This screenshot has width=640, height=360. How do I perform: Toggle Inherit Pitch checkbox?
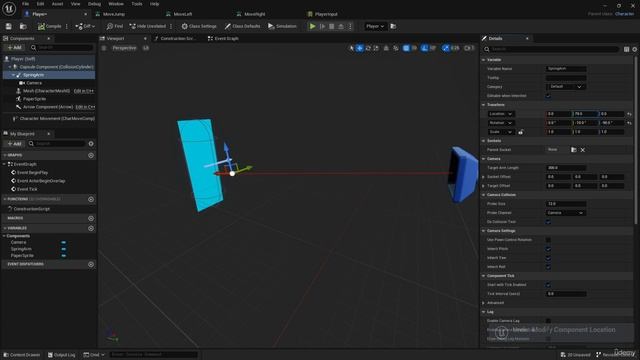(548, 249)
